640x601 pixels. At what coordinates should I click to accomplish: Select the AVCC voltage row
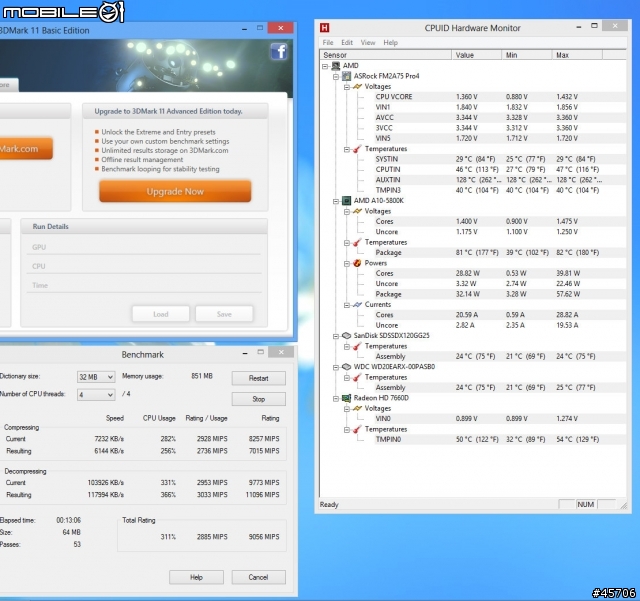pyautogui.click(x=500, y=118)
